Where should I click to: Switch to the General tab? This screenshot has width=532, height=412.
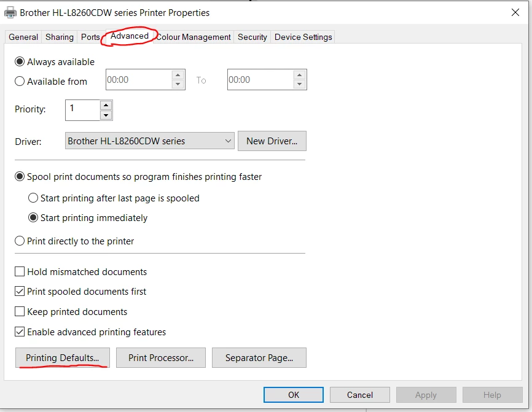[x=23, y=37]
